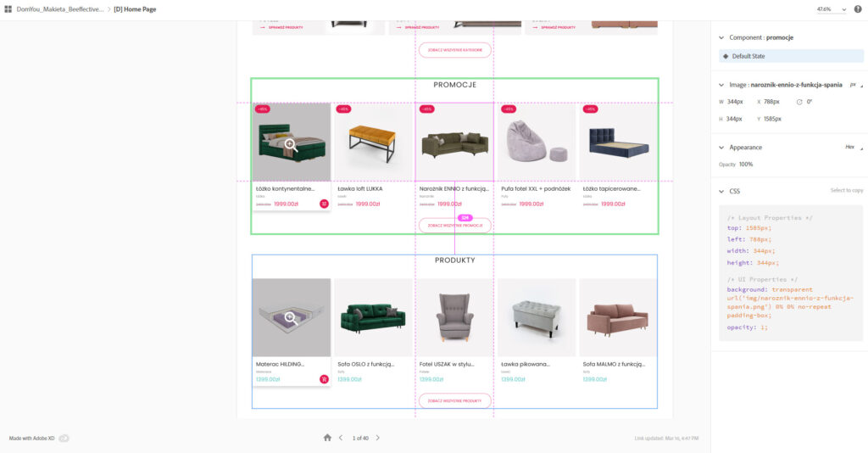Collapse the CSS section
The width and height of the screenshot is (868, 453).
click(x=721, y=192)
